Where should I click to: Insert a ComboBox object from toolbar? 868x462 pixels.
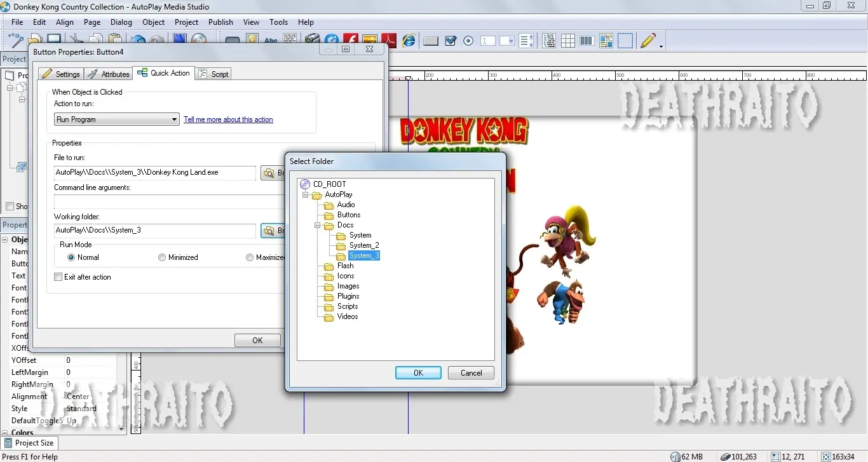pos(506,41)
